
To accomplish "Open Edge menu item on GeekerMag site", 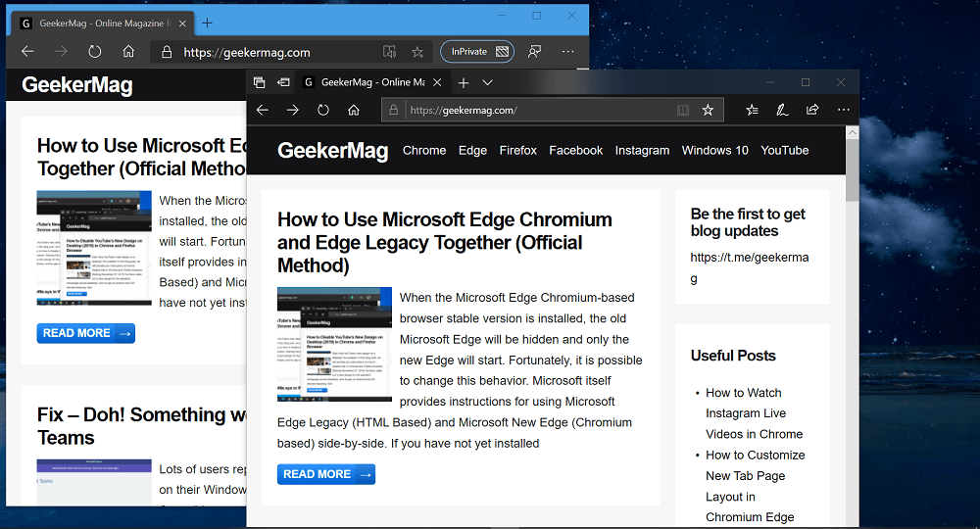I will point(472,151).
